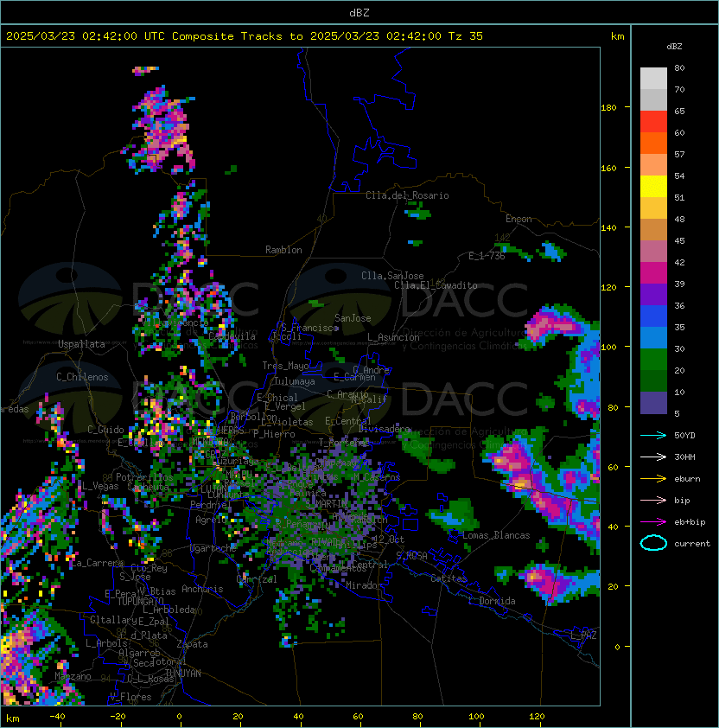Click the 'TUNUYAN' place label

[183, 674]
